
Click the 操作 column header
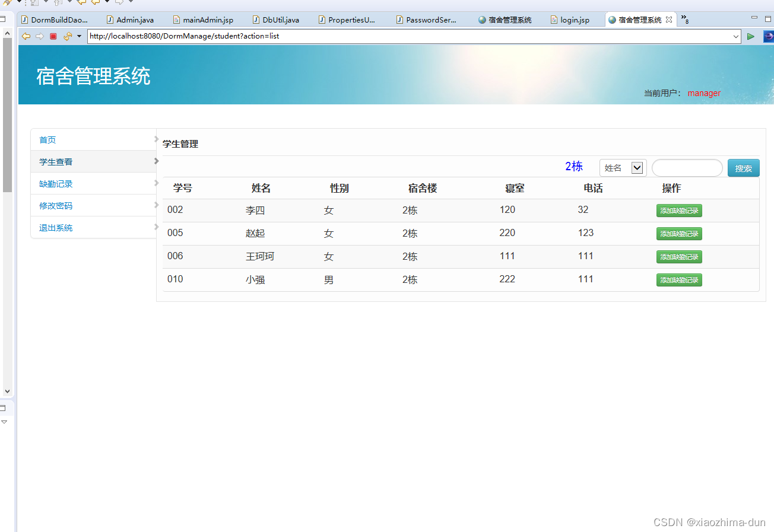pyautogui.click(x=671, y=188)
